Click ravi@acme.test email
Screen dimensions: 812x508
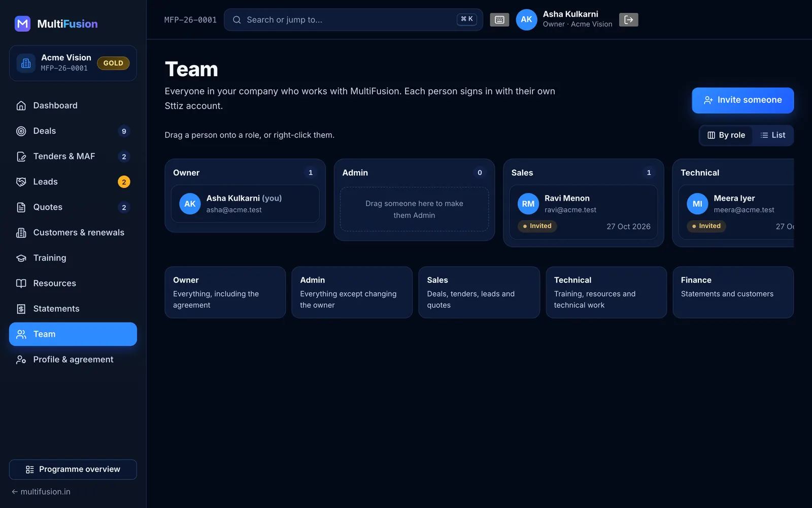[570, 210]
